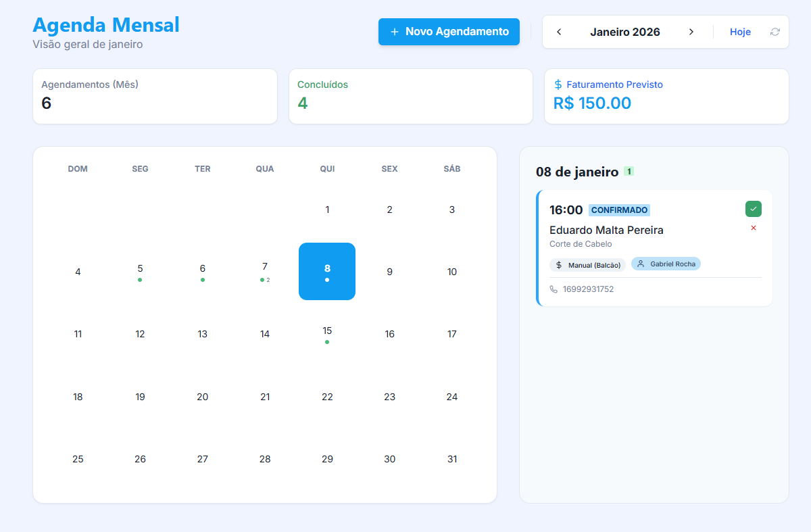Select the Gabriel Rocha professional chip
Viewport: 811px width, 532px height.
tap(666, 264)
